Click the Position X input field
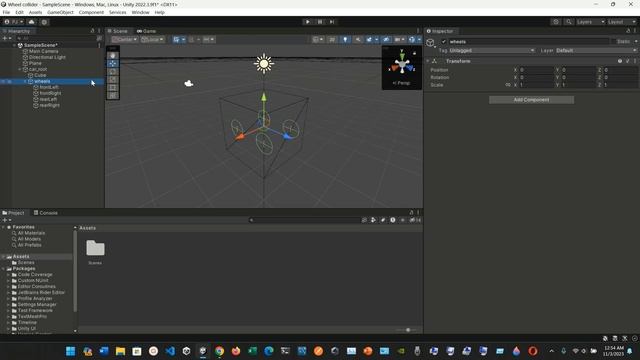This screenshot has width=640, height=360. click(x=536, y=70)
